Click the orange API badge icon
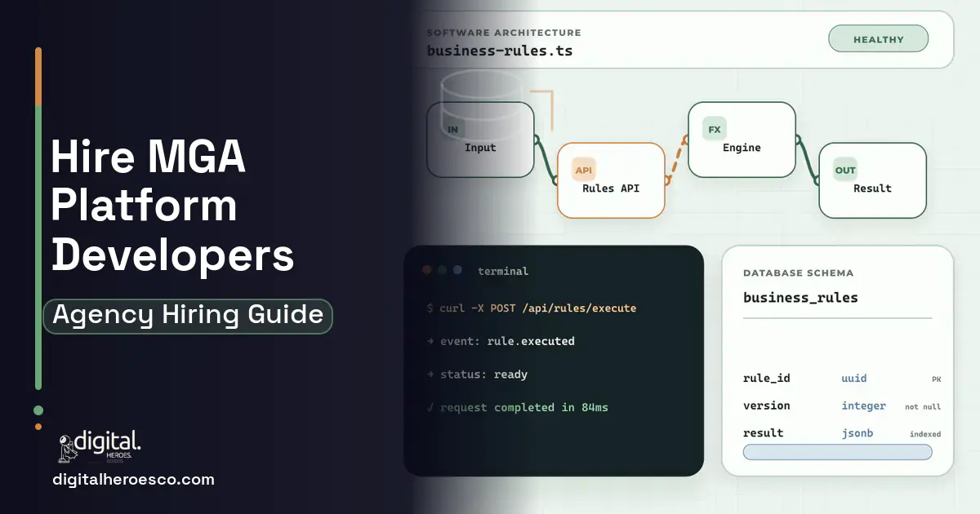980x514 pixels. (x=583, y=170)
